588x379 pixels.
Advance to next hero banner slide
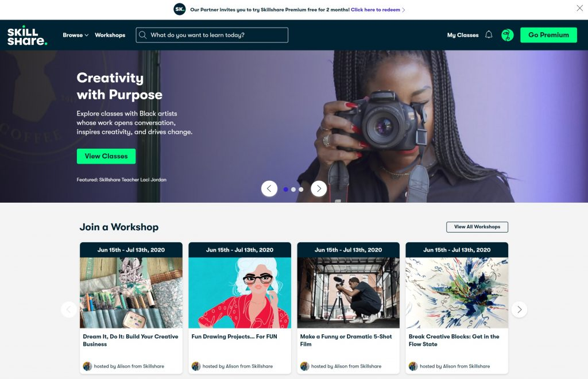tap(319, 188)
